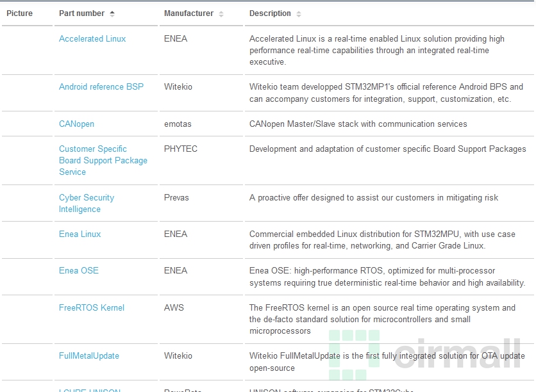Click the Manufacturer column header label
The image size is (536, 392).
188,13
